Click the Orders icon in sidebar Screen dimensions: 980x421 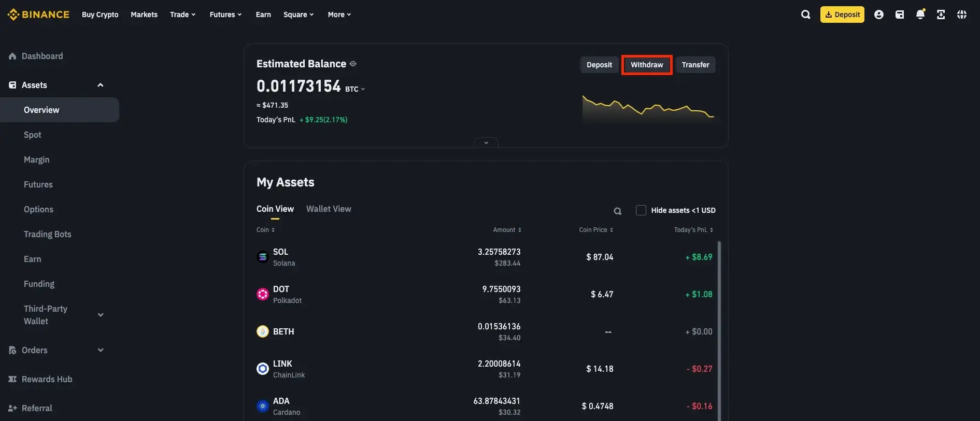(12, 350)
